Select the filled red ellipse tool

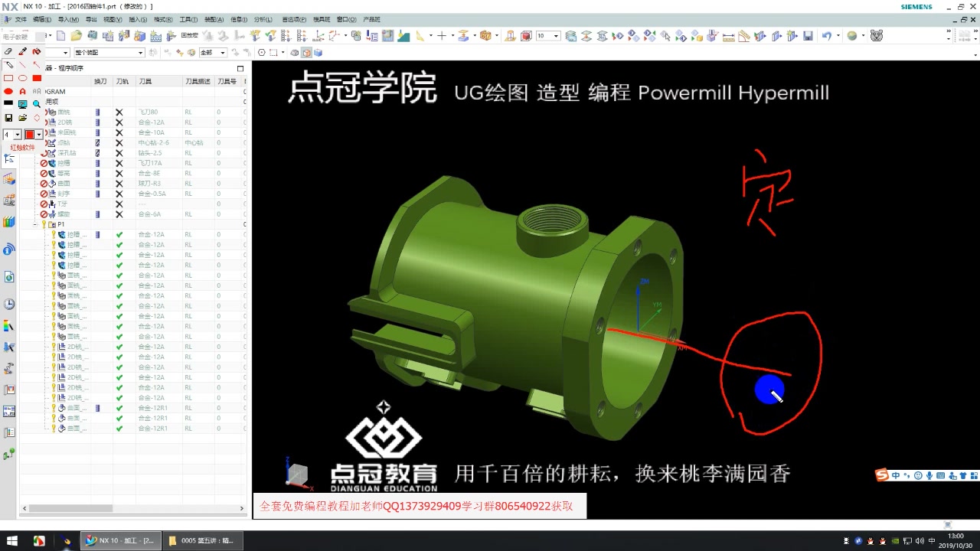coord(8,91)
